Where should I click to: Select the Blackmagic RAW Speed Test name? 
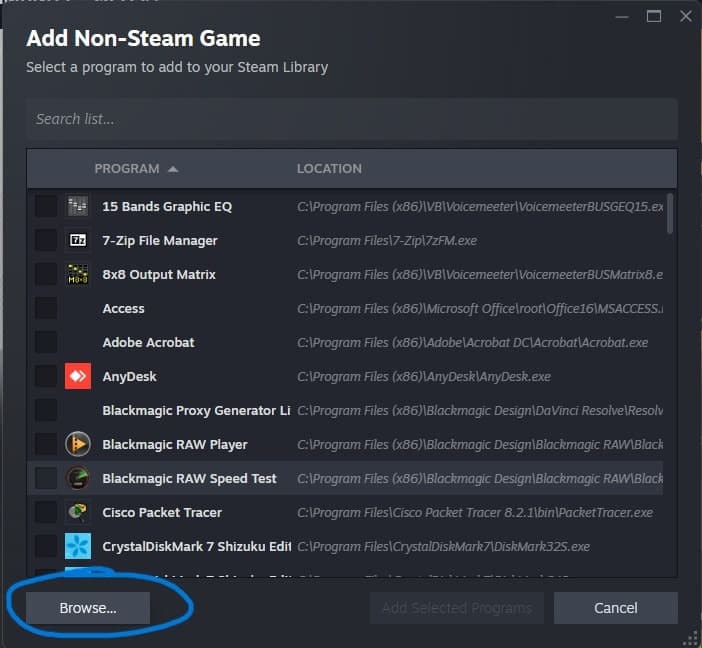[x=189, y=479]
